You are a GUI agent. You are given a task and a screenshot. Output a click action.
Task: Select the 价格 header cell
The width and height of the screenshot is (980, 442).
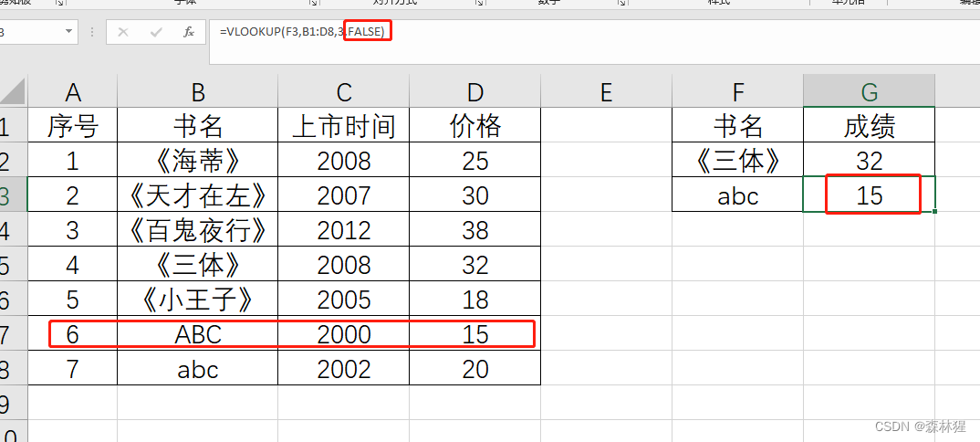click(x=475, y=125)
